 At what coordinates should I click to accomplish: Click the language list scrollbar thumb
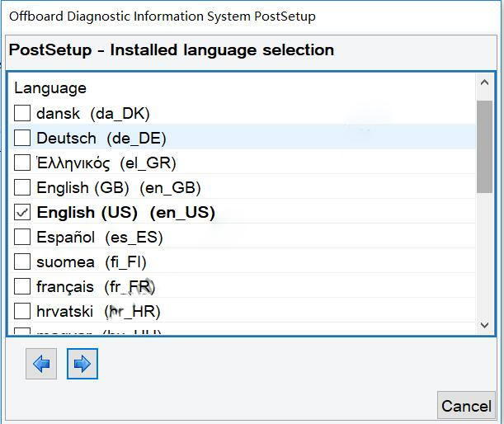click(x=485, y=146)
